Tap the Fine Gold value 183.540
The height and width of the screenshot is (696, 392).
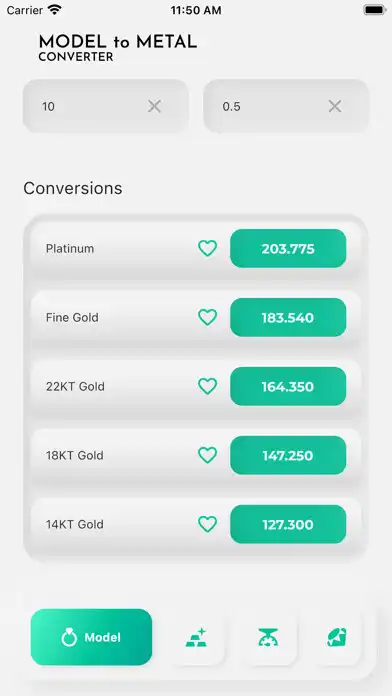[288, 317]
